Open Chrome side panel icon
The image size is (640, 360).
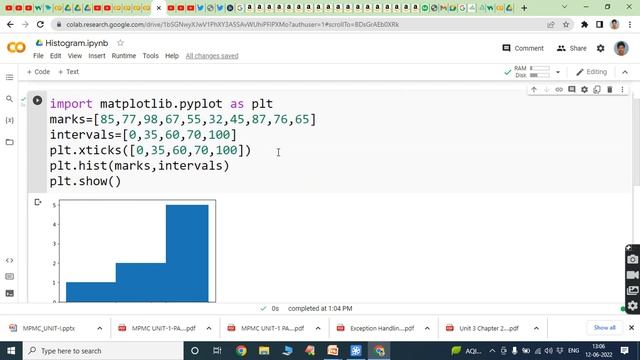(599, 24)
